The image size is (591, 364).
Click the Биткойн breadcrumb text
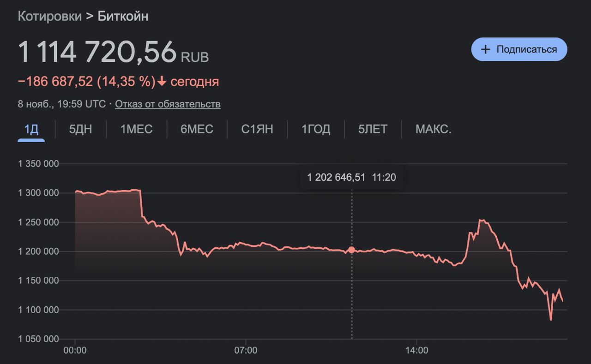123,16
